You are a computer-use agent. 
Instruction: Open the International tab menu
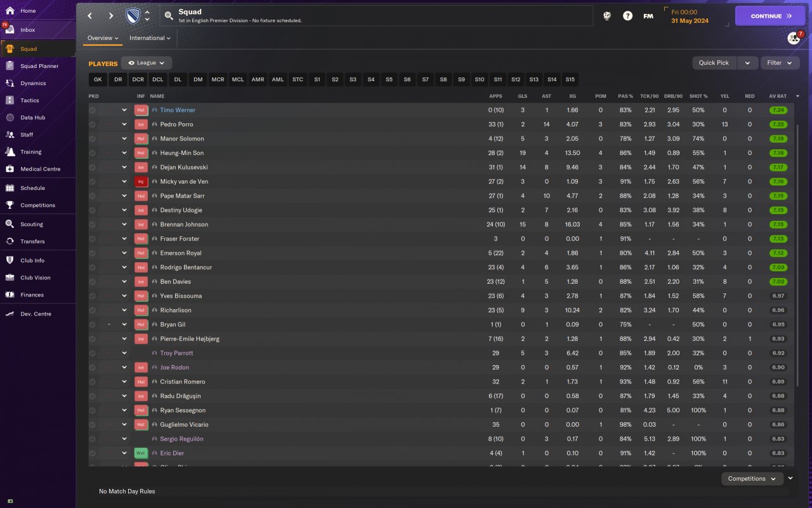click(150, 38)
